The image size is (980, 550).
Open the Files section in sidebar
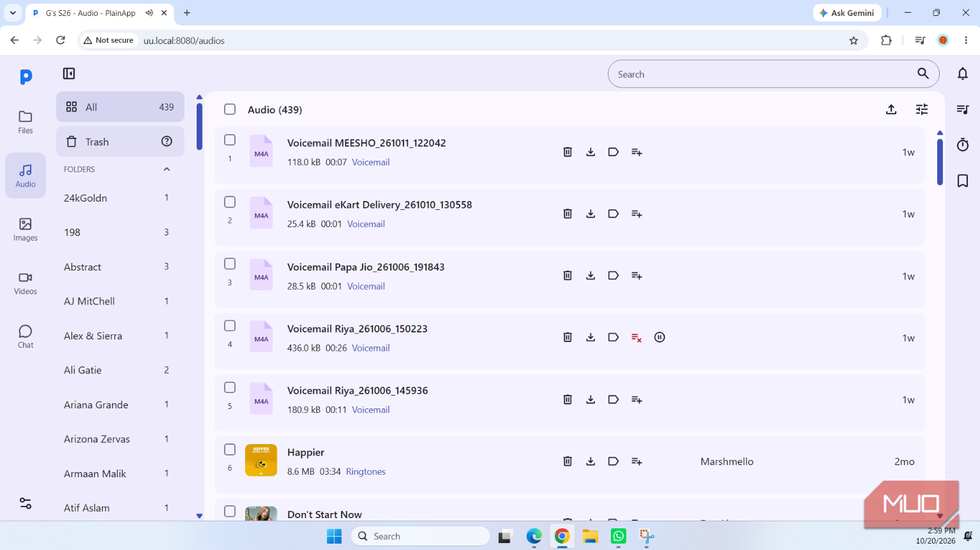tap(26, 122)
